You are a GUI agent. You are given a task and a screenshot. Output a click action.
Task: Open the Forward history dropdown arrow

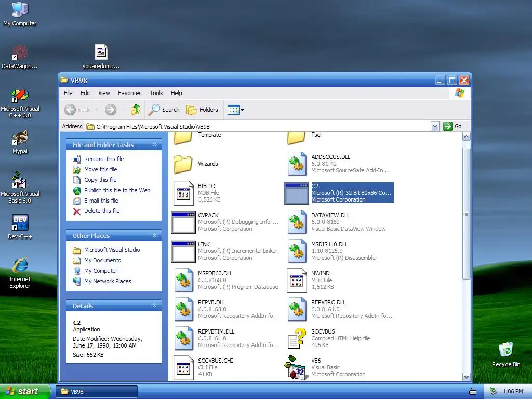click(123, 110)
